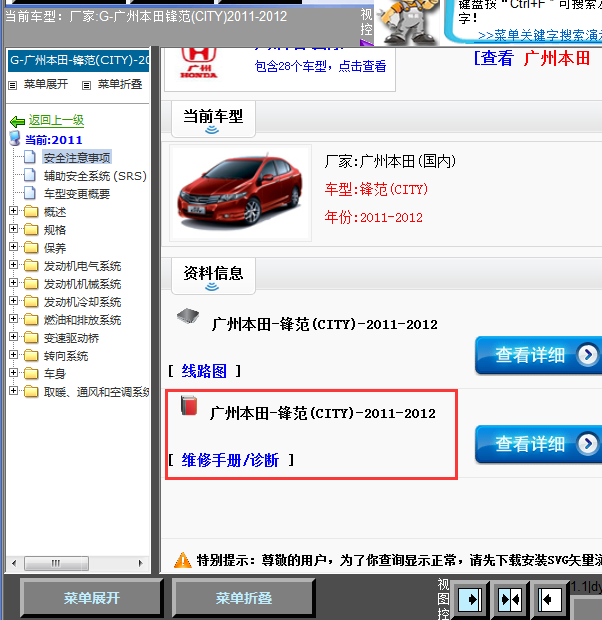The image size is (602, 620).
Task: Select 辅助安全系统 (SRS) in the tree
Action: click(95, 176)
